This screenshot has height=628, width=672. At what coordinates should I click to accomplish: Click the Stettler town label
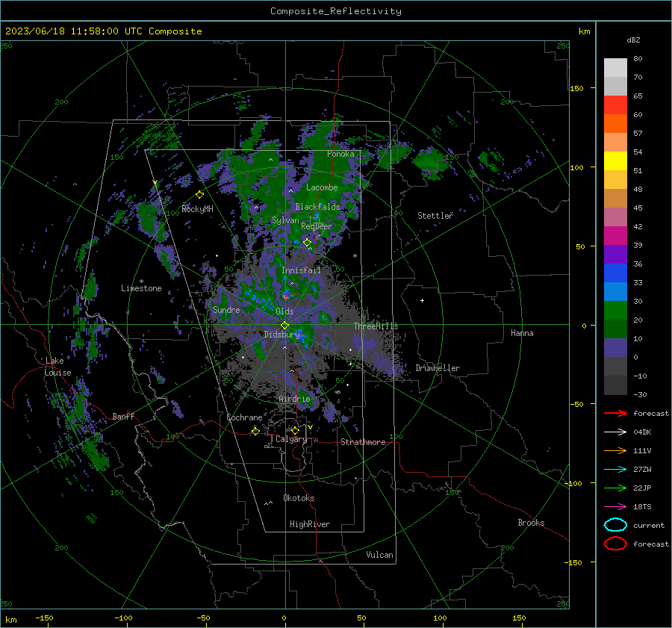click(x=435, y=216)
